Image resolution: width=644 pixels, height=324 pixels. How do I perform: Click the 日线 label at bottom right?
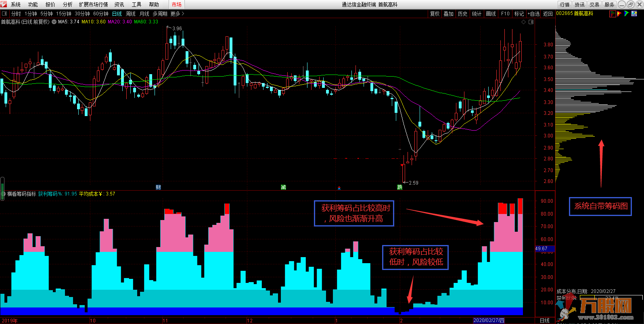pos(545,320)
